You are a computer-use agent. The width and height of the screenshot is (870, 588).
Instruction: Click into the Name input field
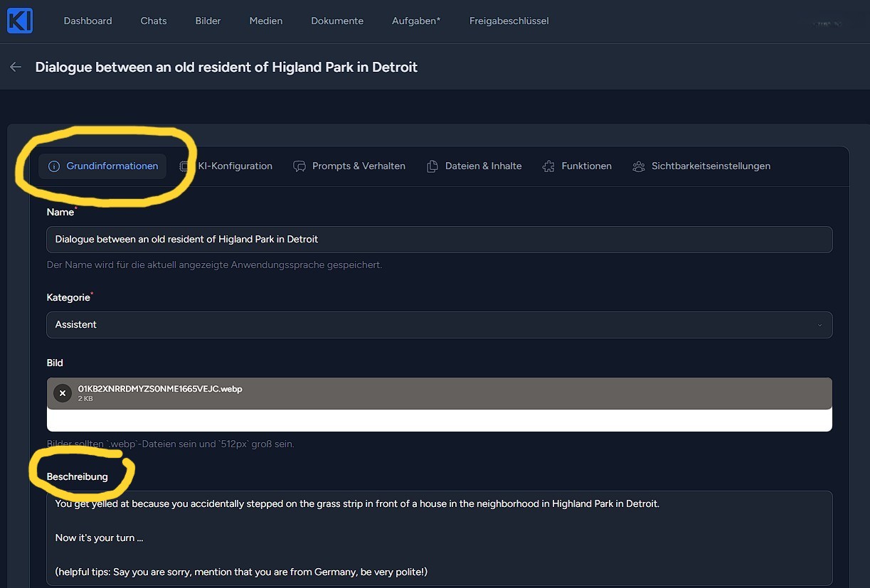[x=439, y=240]
